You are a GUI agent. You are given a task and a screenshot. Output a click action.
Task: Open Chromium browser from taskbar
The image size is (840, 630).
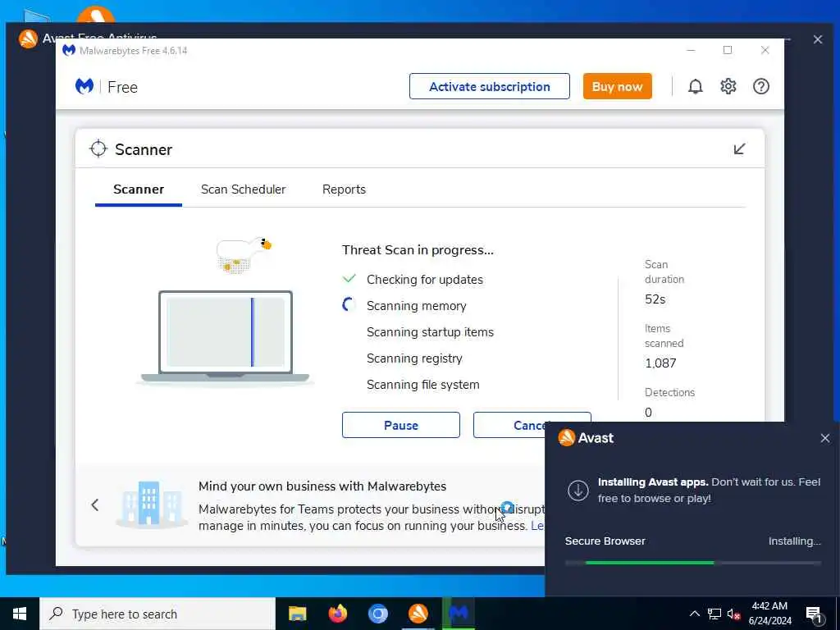(x=377, y=614)
